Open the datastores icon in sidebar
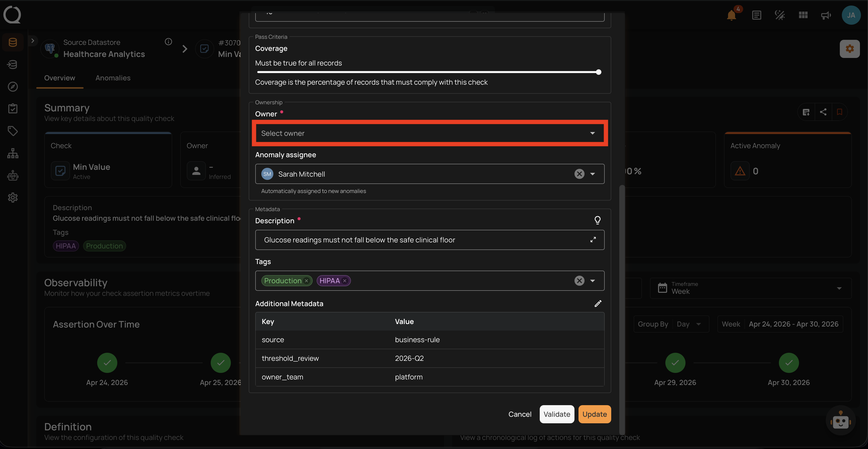This screenshot has height=449, width=868. point(13,42)
